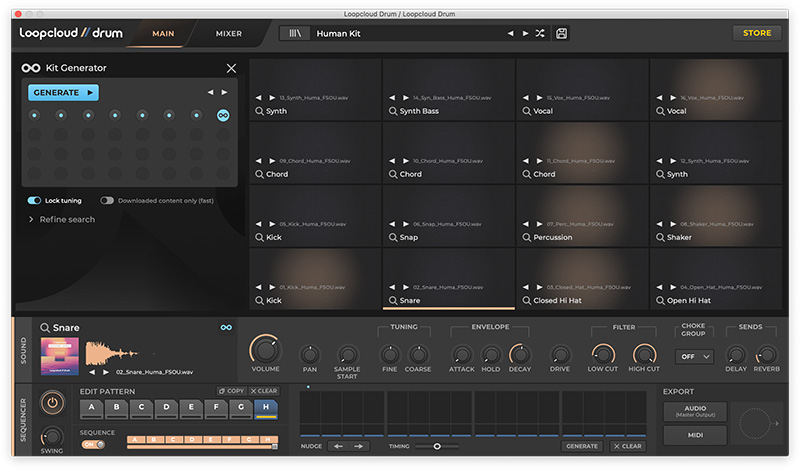Image resolution: width=800 pixels, height=470 pixels.
Task: Select the first dot in generator grid
Action: point(34,115)
